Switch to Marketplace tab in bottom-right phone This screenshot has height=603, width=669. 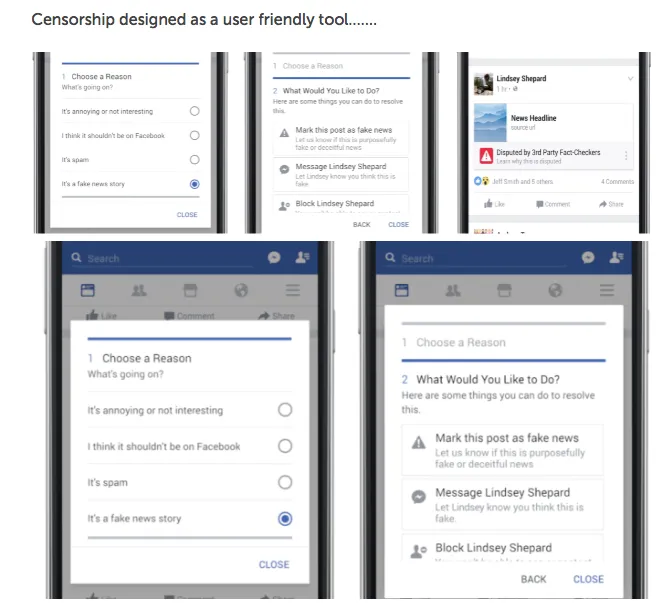[x=504, y=291]
